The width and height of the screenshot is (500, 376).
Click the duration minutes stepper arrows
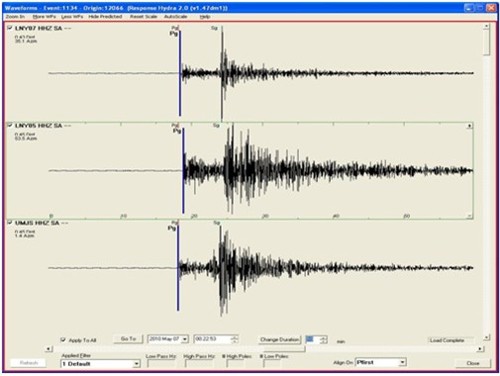coord(324,339)
